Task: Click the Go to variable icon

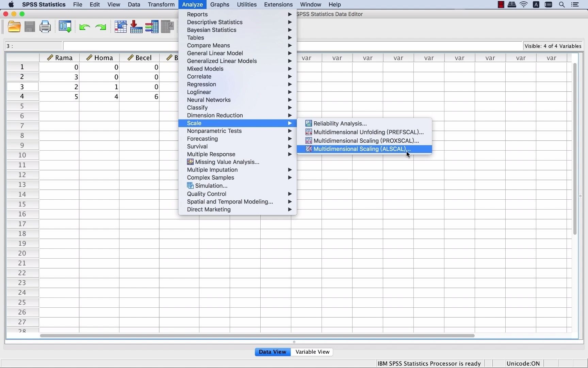Action: [136, 27]
